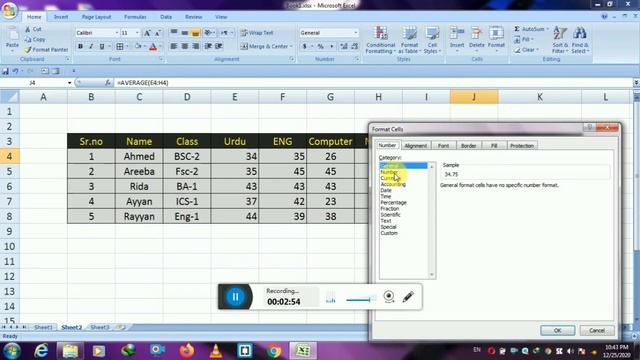Viewport: 640px width, 360px height.
Task: Click the Cut command
Action: click(33, 29)
